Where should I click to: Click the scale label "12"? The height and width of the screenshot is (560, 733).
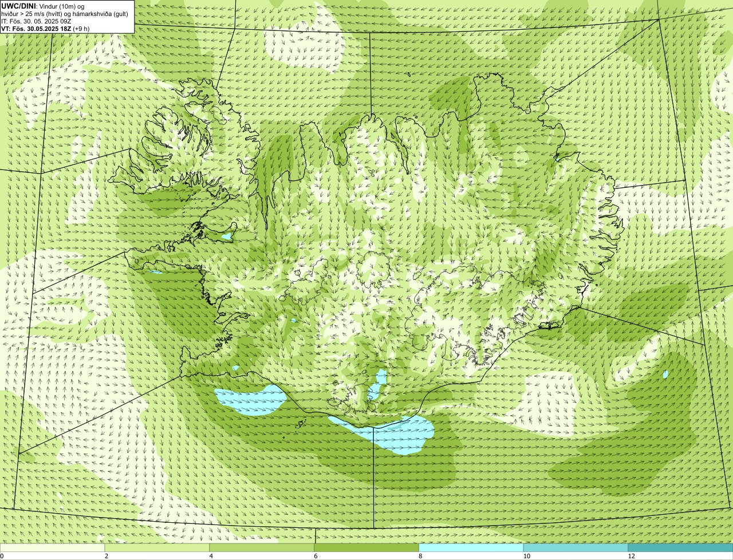(x=631, y=556)
